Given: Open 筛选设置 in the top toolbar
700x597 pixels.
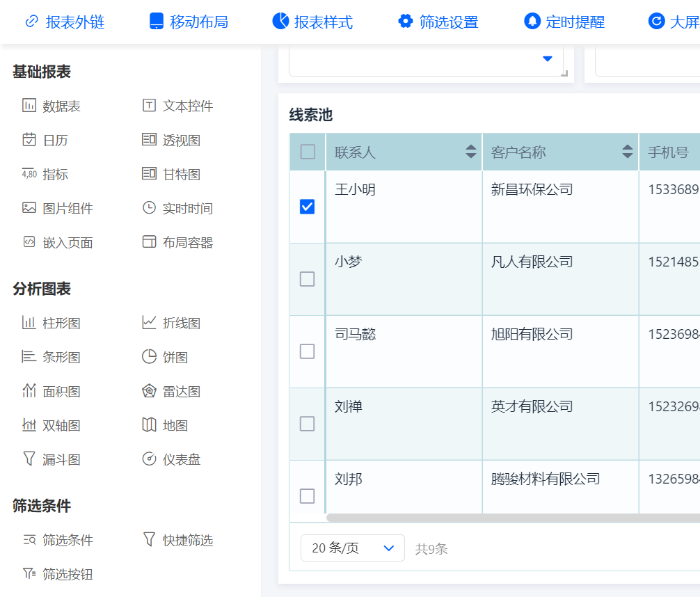Looking at the screenshot, I should [438, 22].
